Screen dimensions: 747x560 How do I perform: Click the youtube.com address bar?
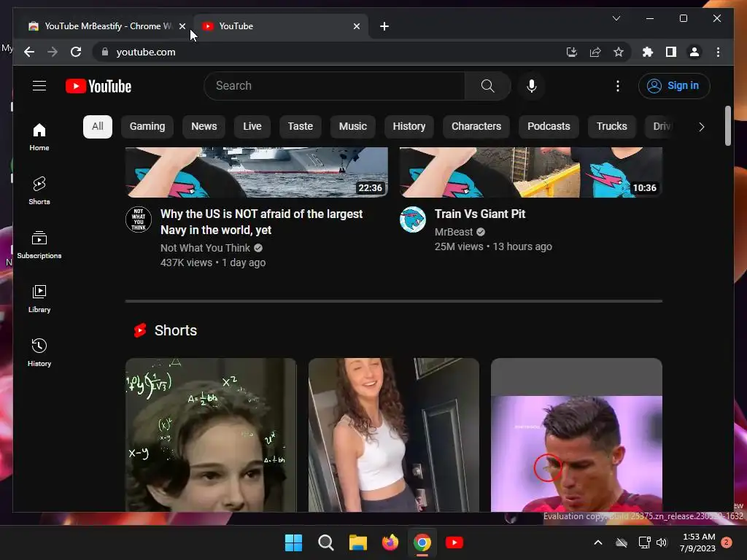click(329, 52)
